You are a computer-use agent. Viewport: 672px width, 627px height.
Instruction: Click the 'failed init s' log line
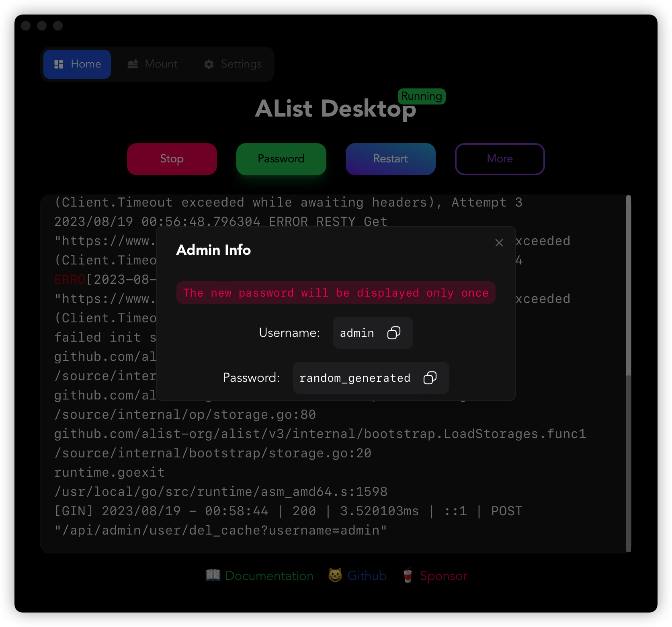(x=105, y=337)
